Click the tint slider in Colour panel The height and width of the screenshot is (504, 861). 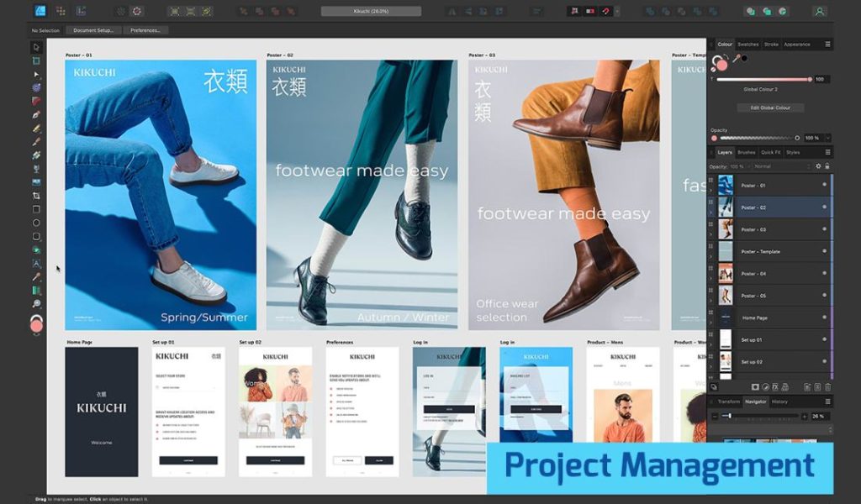pos(764,80)
